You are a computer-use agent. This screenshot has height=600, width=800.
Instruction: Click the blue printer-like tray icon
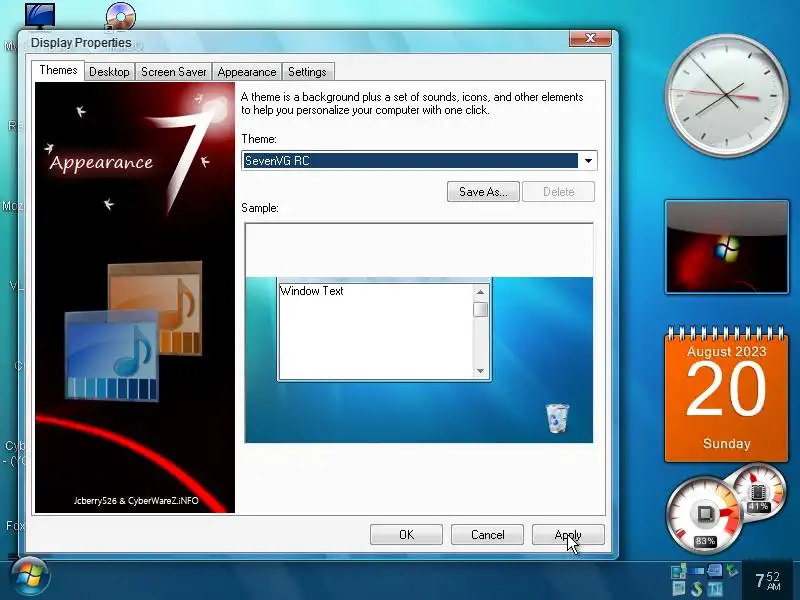click(715, 570)
